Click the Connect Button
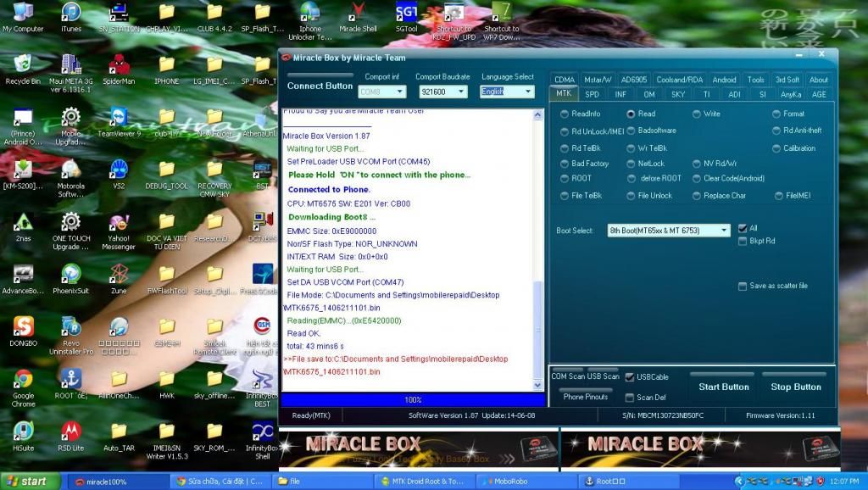This screenshot has width=868, height=490. [320, 86]
